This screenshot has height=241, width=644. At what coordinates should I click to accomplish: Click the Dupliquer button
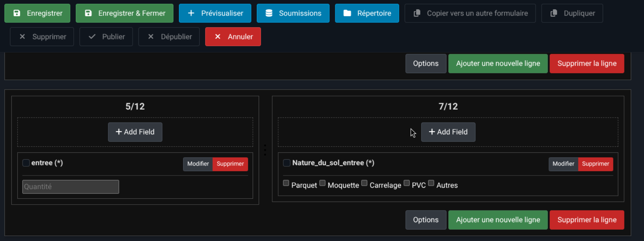(572, 13)
